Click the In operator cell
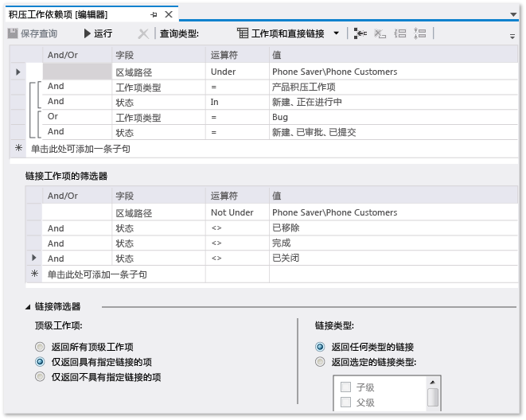 (237, 102)
